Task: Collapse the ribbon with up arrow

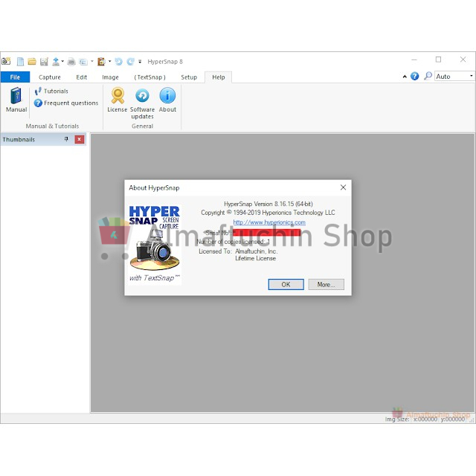Action: pyautogui.click(x=405, y=77)
